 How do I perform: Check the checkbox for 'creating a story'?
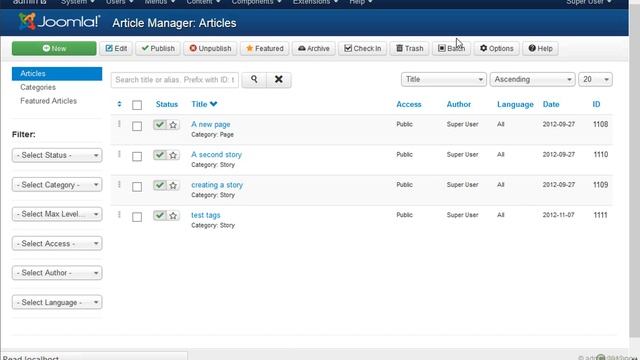click(137, 187)
